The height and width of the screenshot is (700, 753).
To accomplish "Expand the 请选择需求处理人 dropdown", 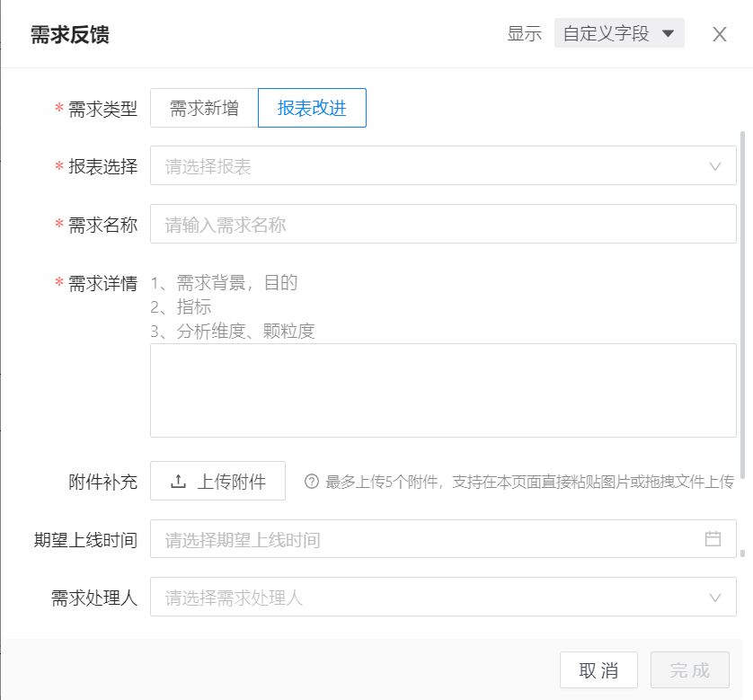I will point(431,598).
